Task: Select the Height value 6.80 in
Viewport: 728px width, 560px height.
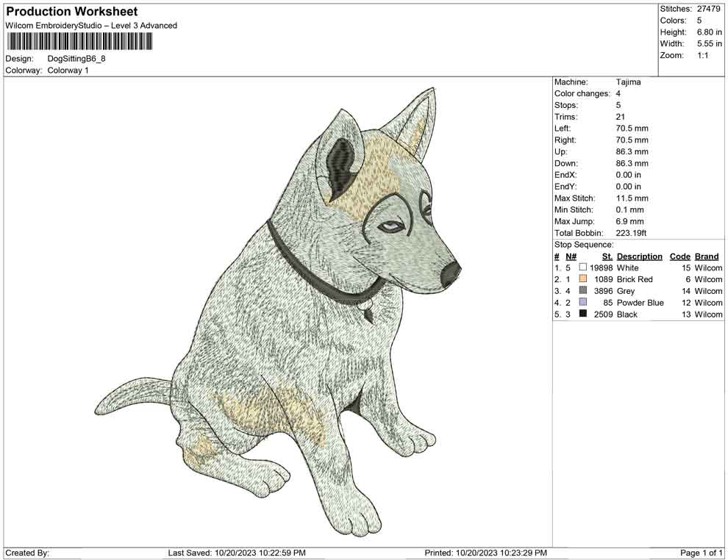Action: (709, 32)
